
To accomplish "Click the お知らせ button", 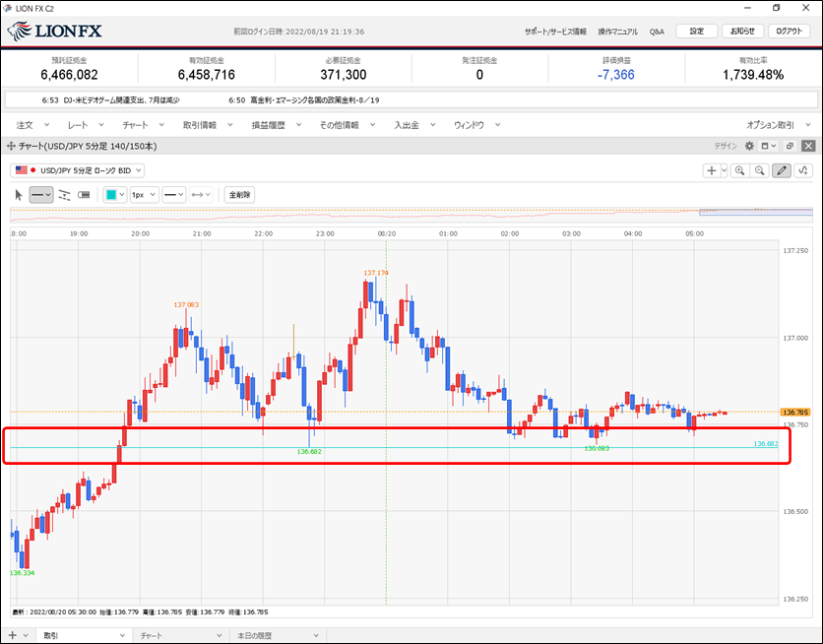I will [x=742, y=31].
